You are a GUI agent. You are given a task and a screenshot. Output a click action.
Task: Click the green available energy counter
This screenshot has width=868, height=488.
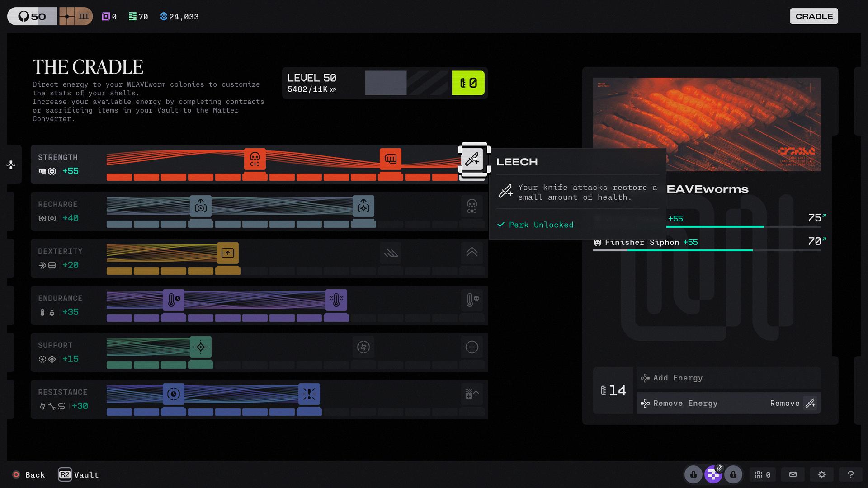(468, 83)
